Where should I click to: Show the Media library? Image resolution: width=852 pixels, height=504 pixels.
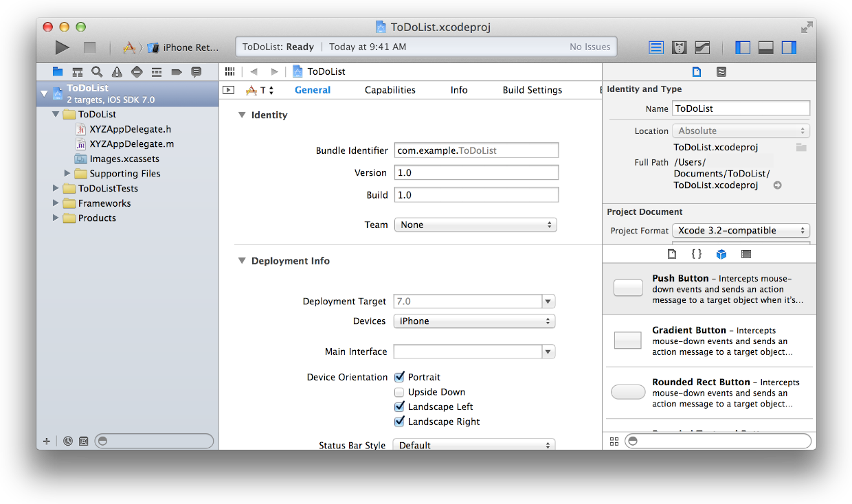[x=746, y=254]
